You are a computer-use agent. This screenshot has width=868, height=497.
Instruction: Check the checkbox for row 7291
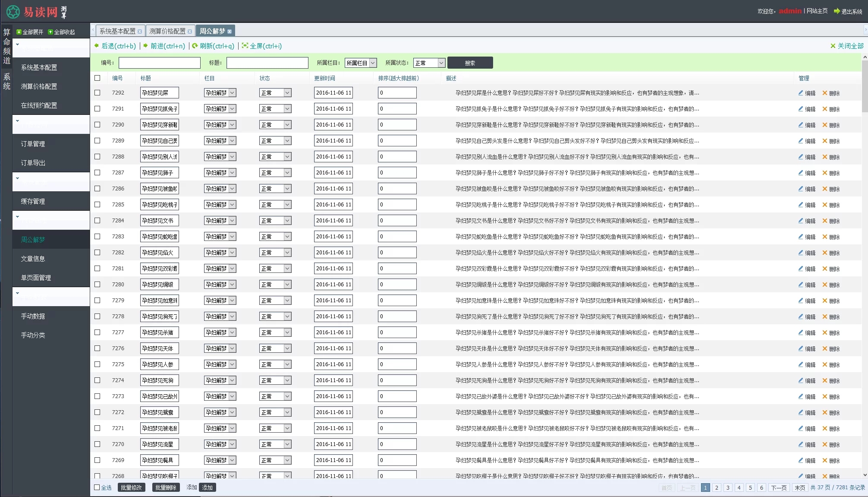click(x=97, y=109)
